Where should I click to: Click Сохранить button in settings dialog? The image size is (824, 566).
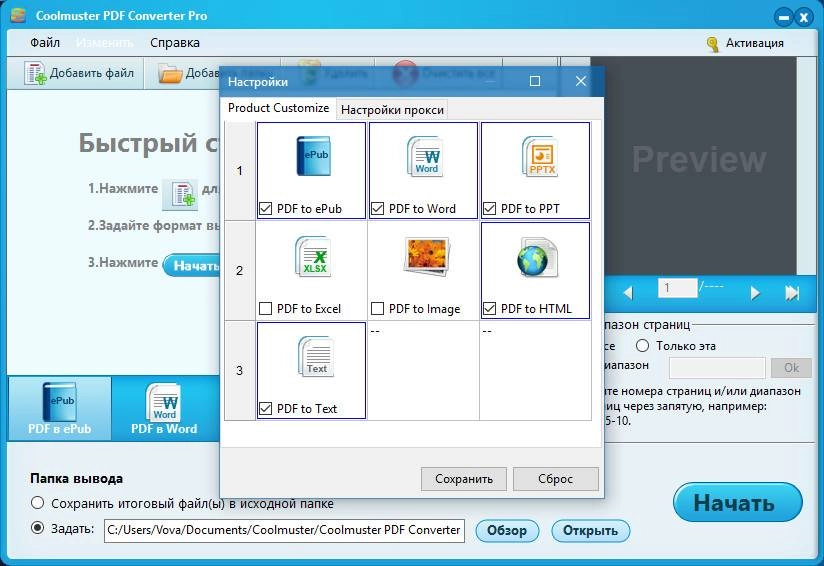464,479
